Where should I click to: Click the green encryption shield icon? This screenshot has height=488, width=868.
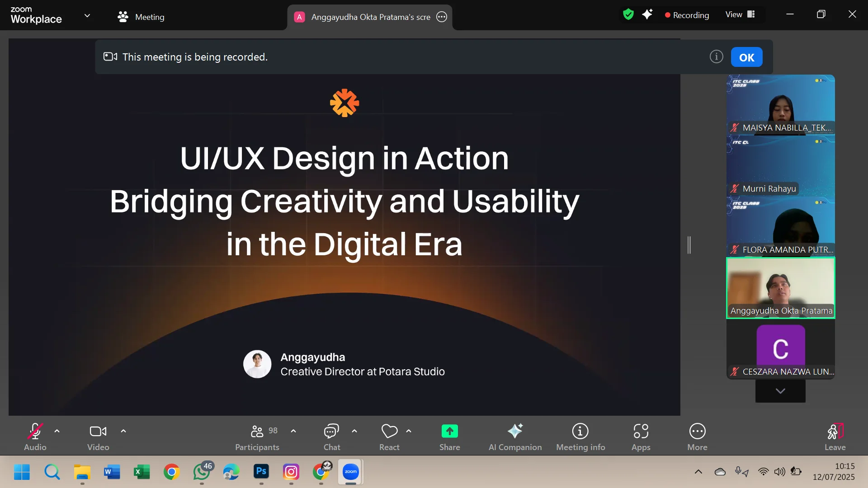(x=628, y=14)
